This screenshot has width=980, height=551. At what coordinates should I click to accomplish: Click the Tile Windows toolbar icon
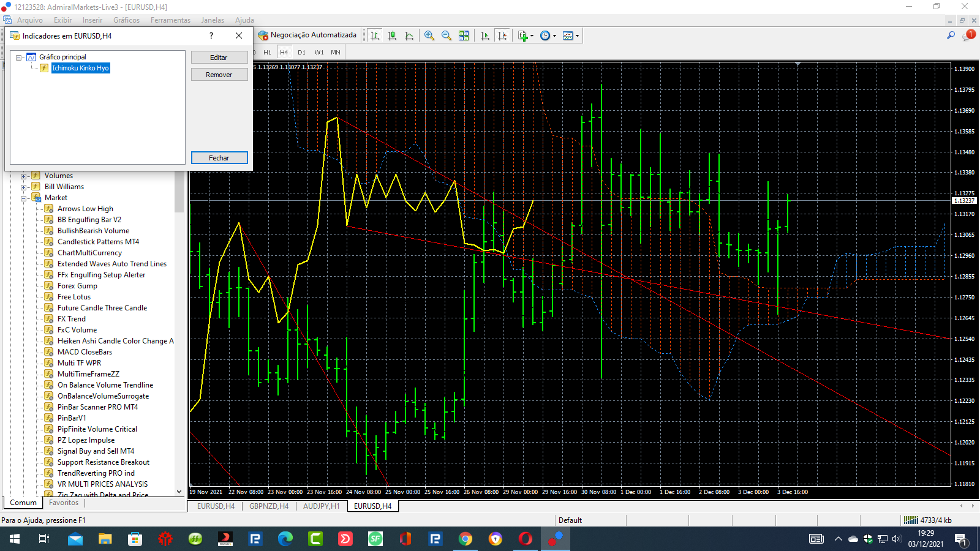(x=464, y=36)
